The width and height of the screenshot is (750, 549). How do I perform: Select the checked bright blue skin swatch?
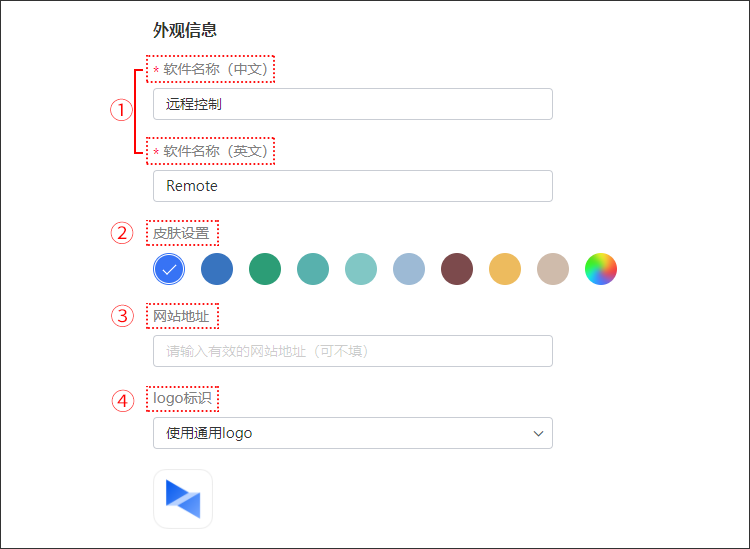(x=169, y=269)
